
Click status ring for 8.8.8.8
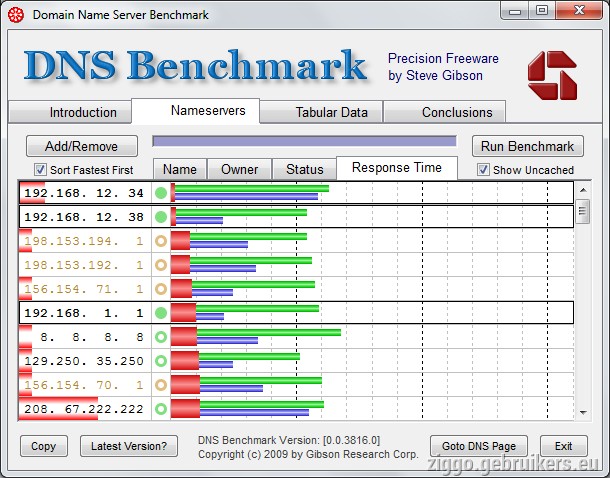(161, 337)
